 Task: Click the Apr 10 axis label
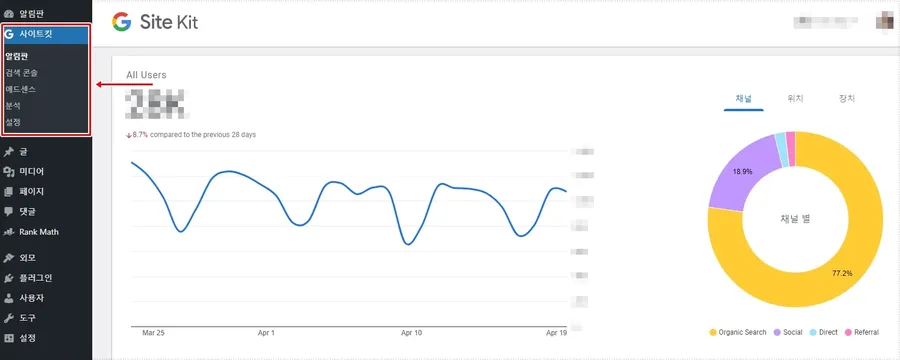coord(412,333)
